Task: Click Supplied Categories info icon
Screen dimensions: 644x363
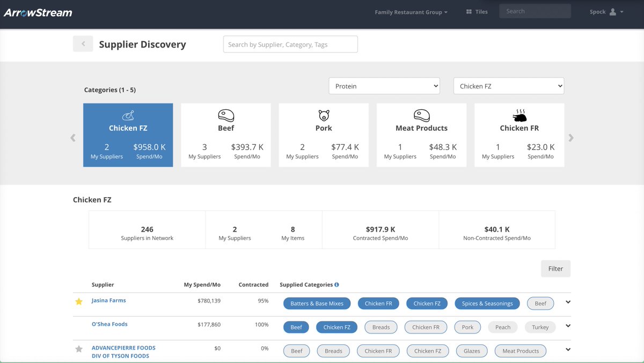Action: [x=337, y=285]
